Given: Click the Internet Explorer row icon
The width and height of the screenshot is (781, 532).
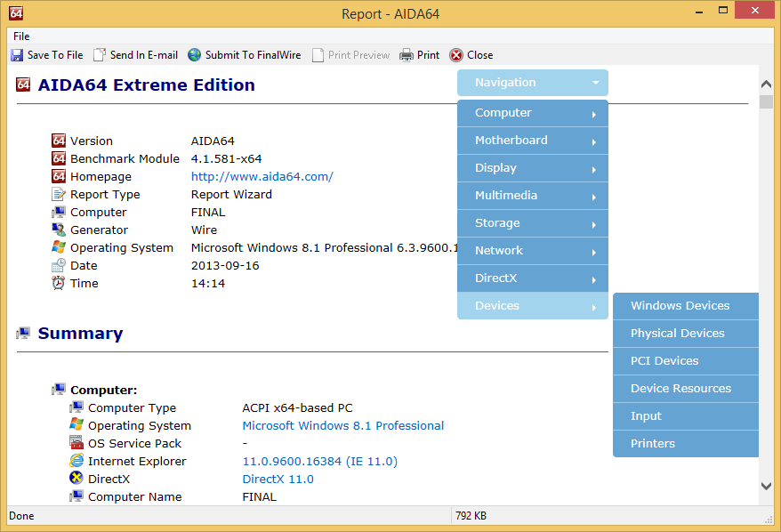Looking at the screenshot, I should click(76, 461).
